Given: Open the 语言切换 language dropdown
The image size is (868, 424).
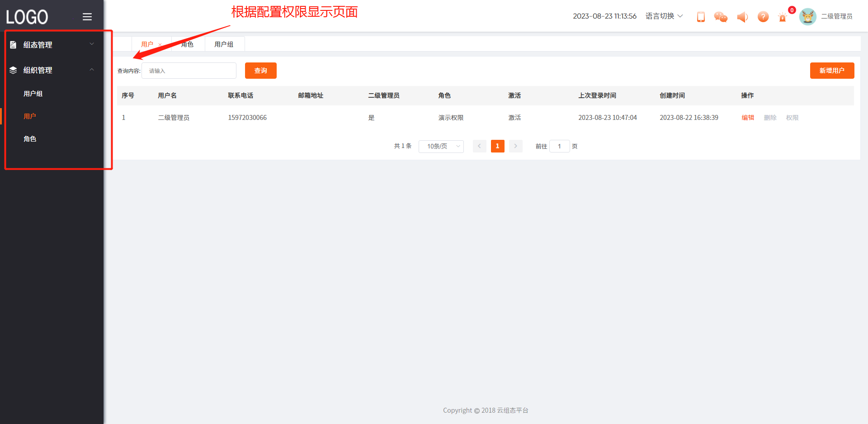Looking at the screenshot, I should [664, 16].
